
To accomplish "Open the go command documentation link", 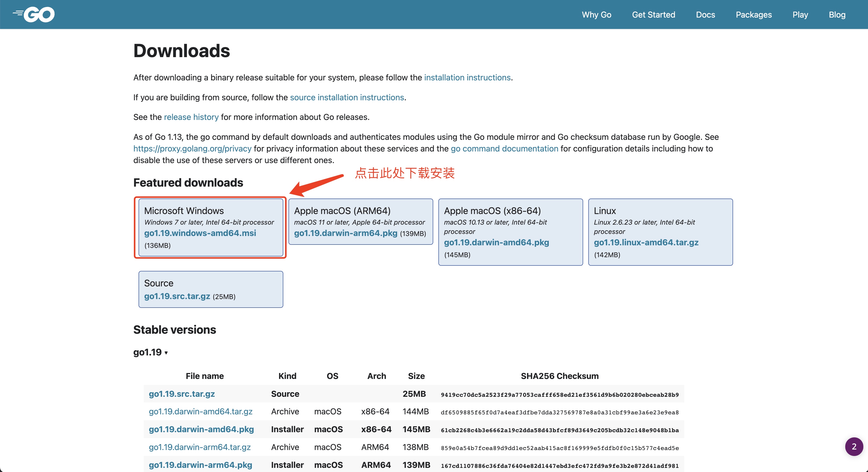I will point(504,149).
